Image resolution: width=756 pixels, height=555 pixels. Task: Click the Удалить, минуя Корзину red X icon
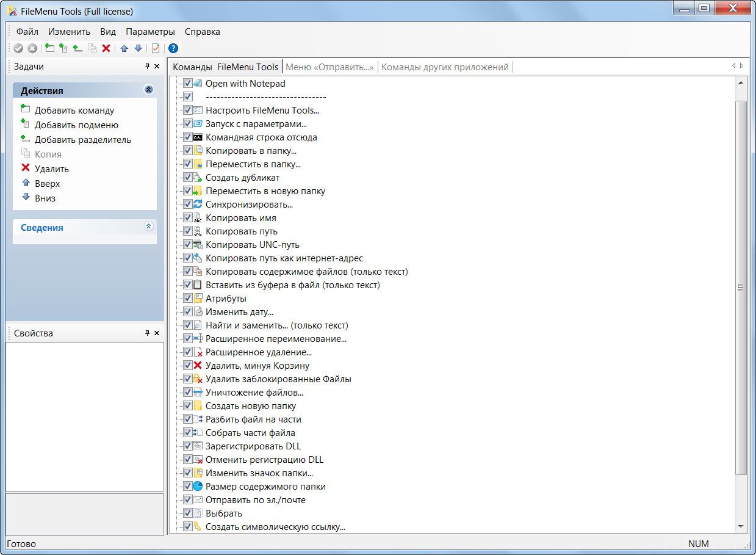(x=198, y=366)
